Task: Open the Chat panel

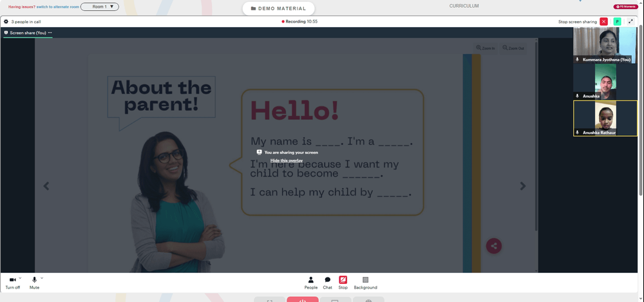Action: 327,283
